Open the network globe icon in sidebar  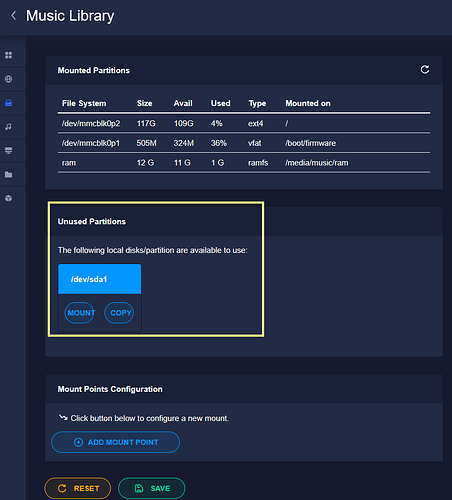click(9, 79)
